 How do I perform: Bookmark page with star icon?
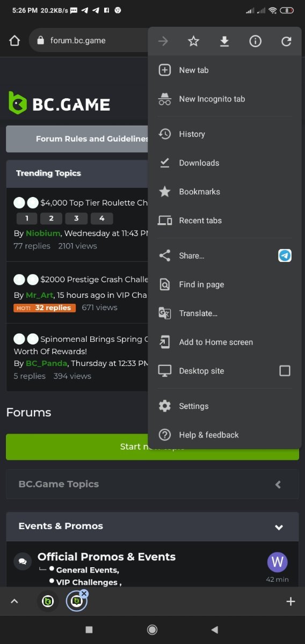pos(194,41)
